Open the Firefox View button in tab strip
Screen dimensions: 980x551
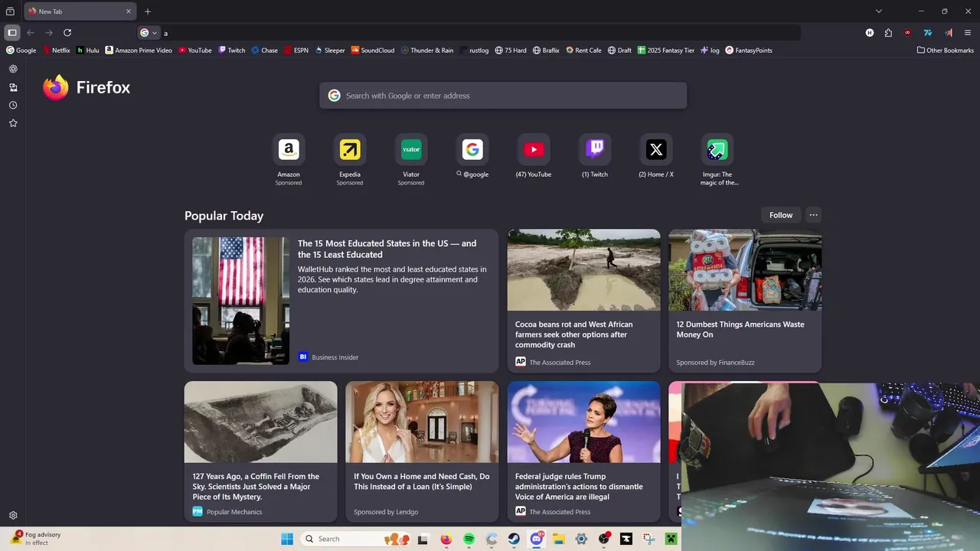[x=10, y=11]
